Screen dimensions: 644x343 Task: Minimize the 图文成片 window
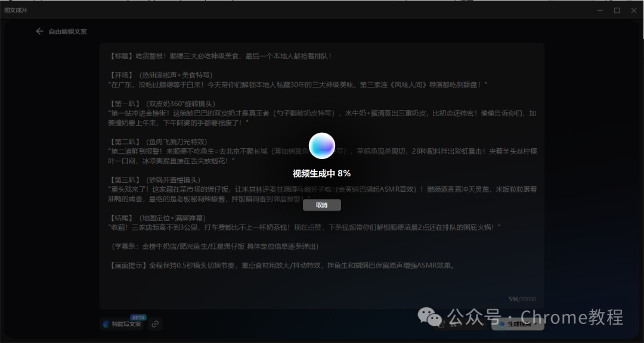(x=600, y=10)
